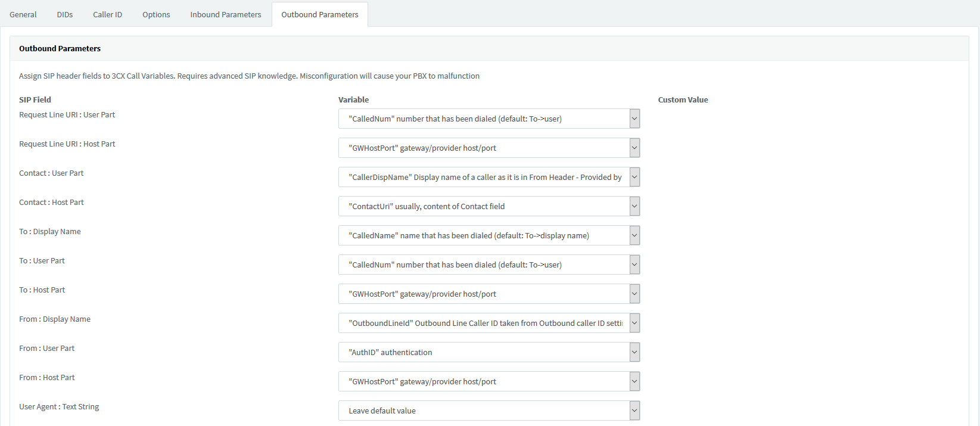This screenshot has height=426, width=980.
Task: Go to the Inbound Parameters tab
Action: click(x=225, y=14)
